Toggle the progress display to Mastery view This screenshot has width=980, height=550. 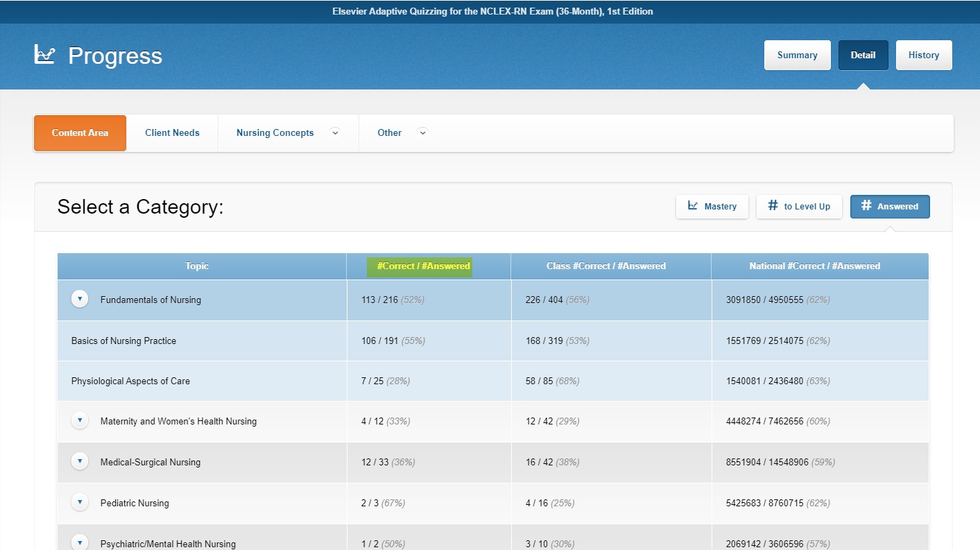click(712, 206)
